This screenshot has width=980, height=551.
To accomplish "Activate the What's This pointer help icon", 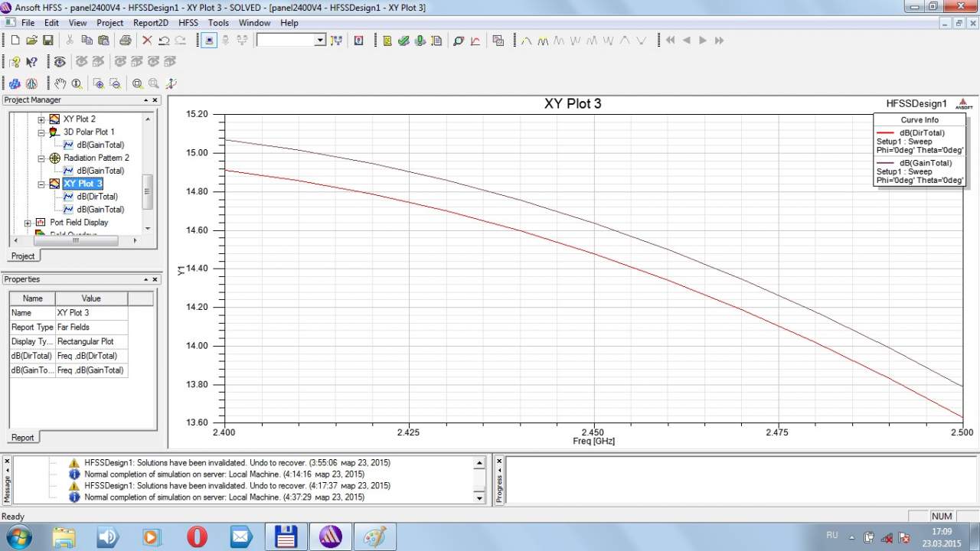I will (x=31, y=62).
